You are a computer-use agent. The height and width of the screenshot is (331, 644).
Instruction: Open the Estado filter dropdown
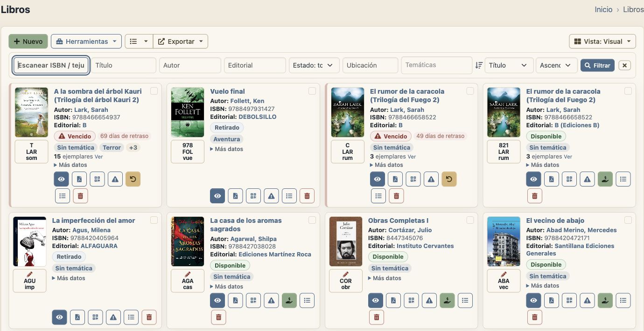click(314, 65)
